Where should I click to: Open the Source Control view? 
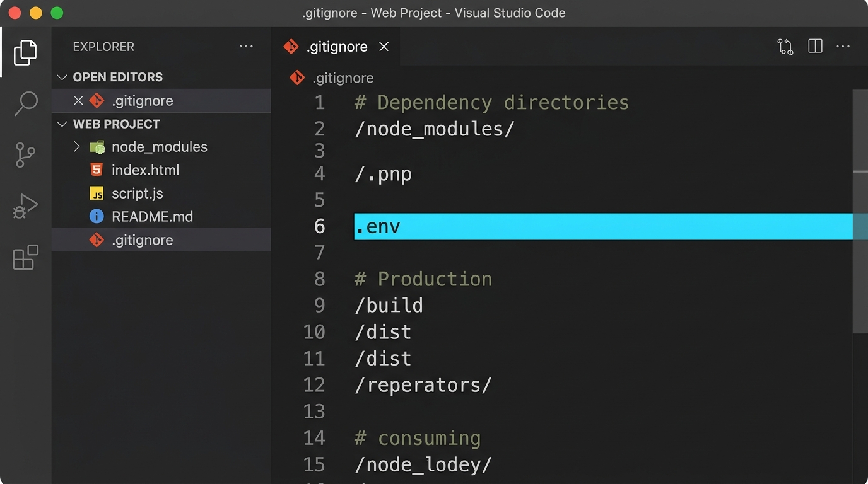pos(25,155)
